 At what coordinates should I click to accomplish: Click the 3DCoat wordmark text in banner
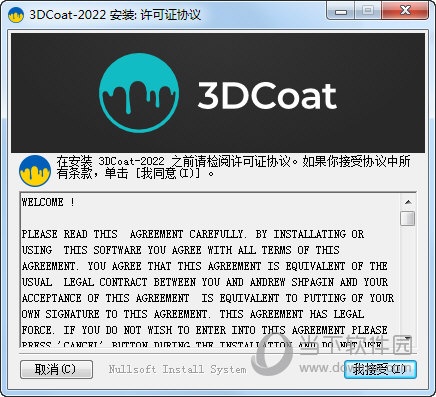[267, 96]
